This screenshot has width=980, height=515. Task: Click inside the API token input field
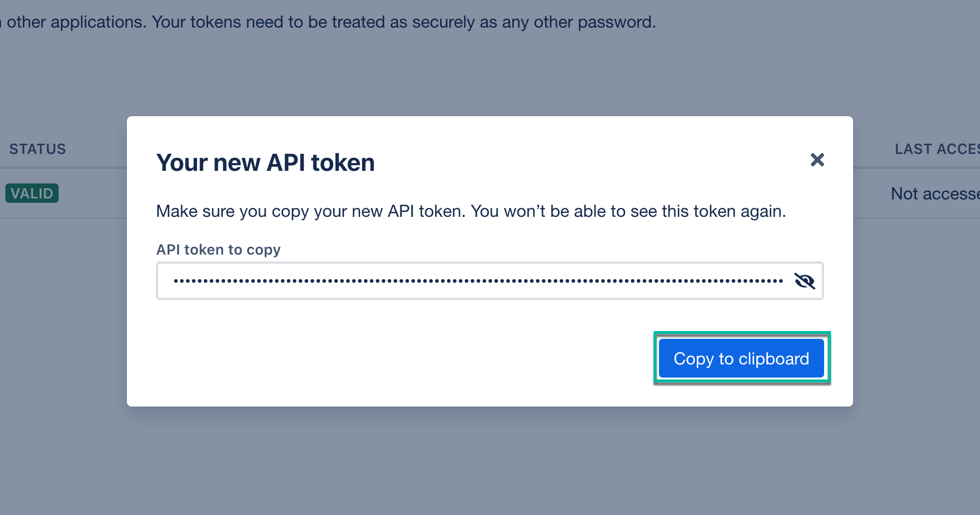pyautogui.click(x=436, y=281)
